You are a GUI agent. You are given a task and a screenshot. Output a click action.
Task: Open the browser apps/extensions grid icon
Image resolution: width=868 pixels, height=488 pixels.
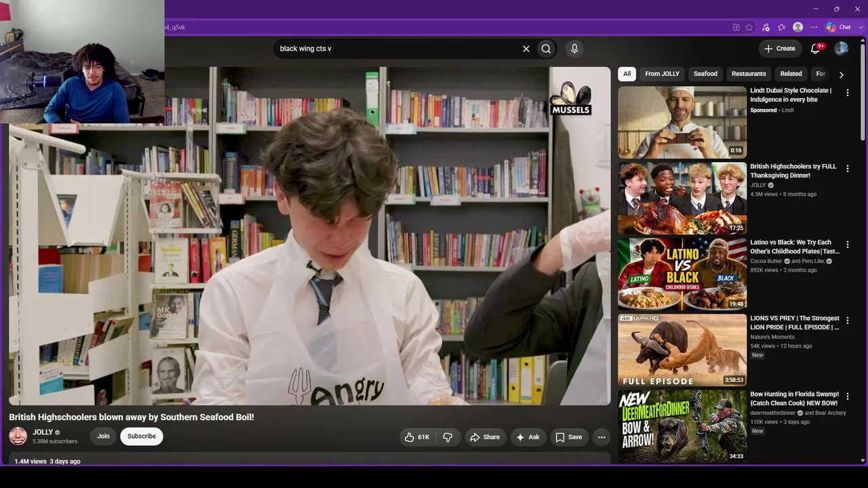(x=736, y=27)
